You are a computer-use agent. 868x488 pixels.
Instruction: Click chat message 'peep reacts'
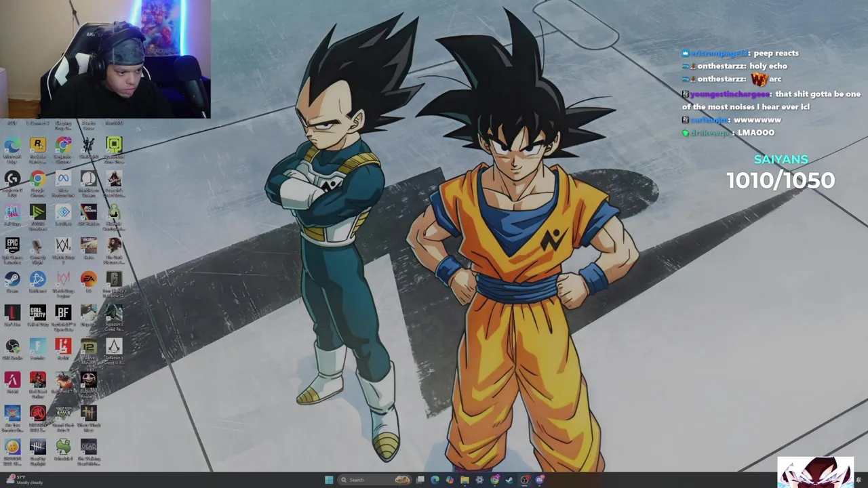pyautogui.click(x=776, y=53)
